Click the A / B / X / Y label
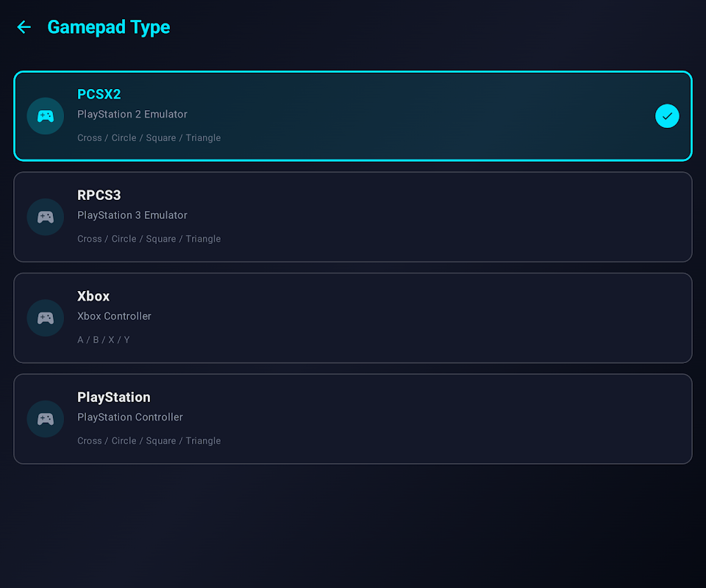 pyautogui.click(x=104, y=340)
